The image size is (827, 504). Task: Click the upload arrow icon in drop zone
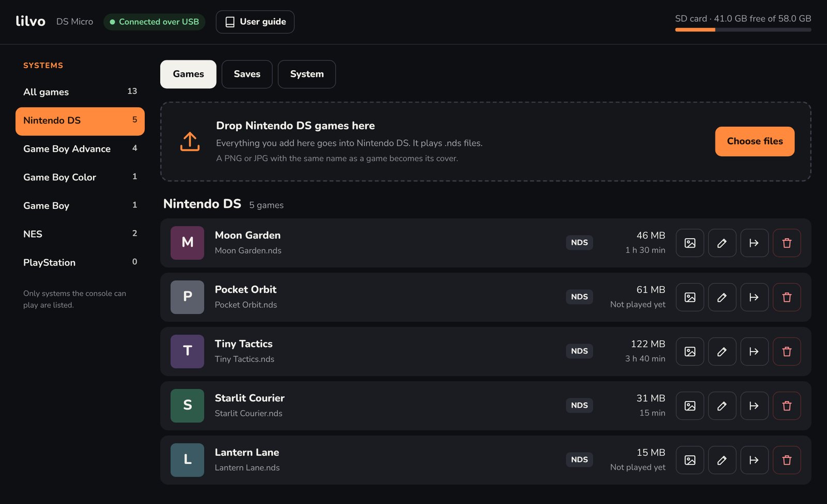pos(190,142)
